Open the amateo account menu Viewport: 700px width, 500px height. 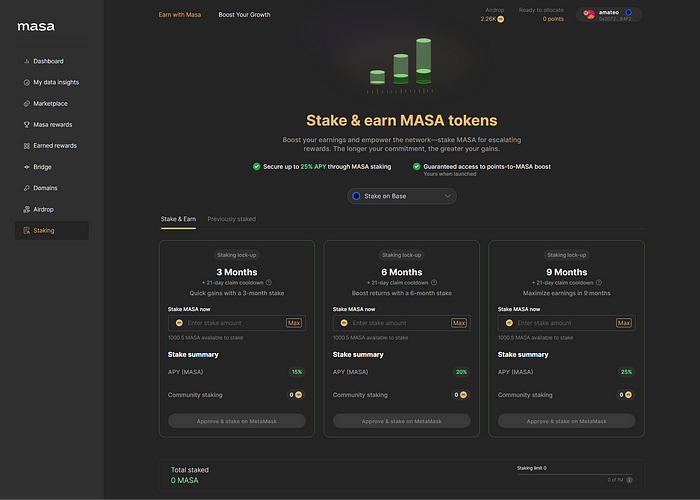pyautogui.click(x=608, y=15)
